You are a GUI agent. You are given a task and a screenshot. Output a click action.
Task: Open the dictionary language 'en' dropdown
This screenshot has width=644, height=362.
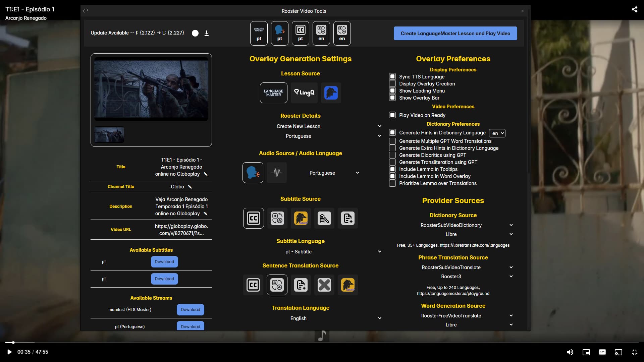point(497,133)
